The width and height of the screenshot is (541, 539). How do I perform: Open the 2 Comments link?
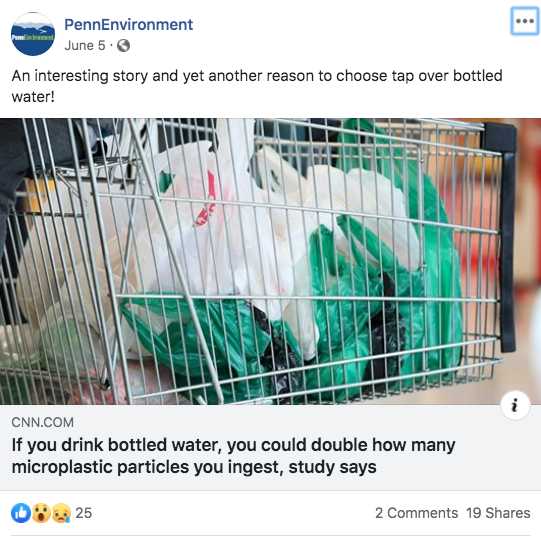pyautogui.click(x=416, y=513)
